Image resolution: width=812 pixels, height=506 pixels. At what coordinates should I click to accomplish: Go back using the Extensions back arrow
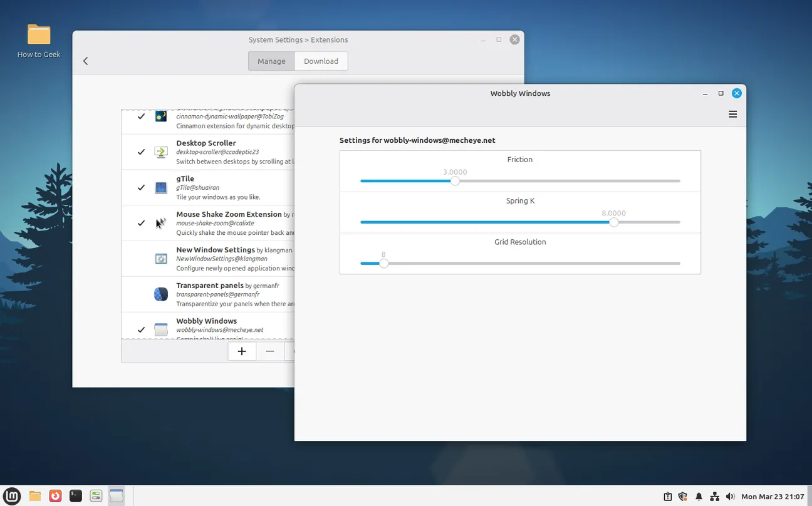tap(86, 61)
